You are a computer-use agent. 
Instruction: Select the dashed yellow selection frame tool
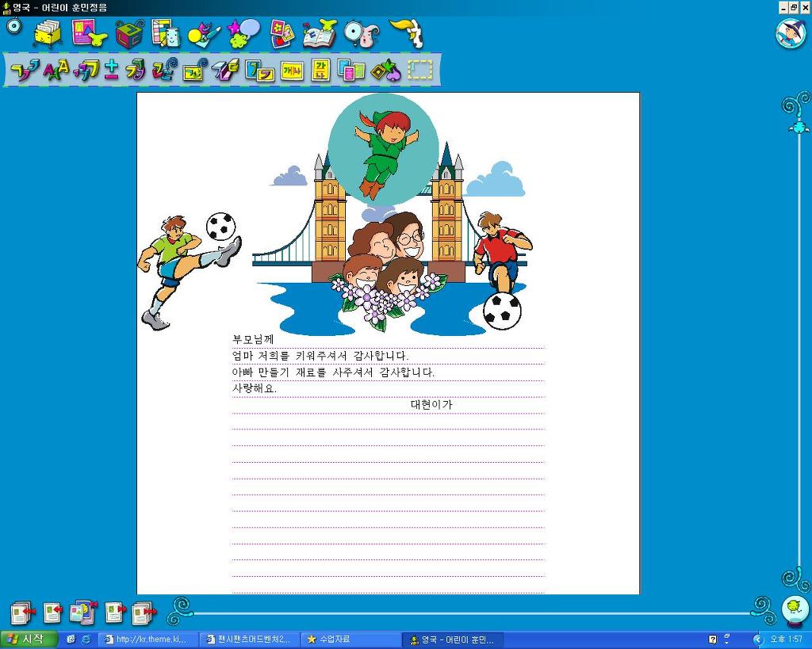pyautogui.click(x=420, y=70)
